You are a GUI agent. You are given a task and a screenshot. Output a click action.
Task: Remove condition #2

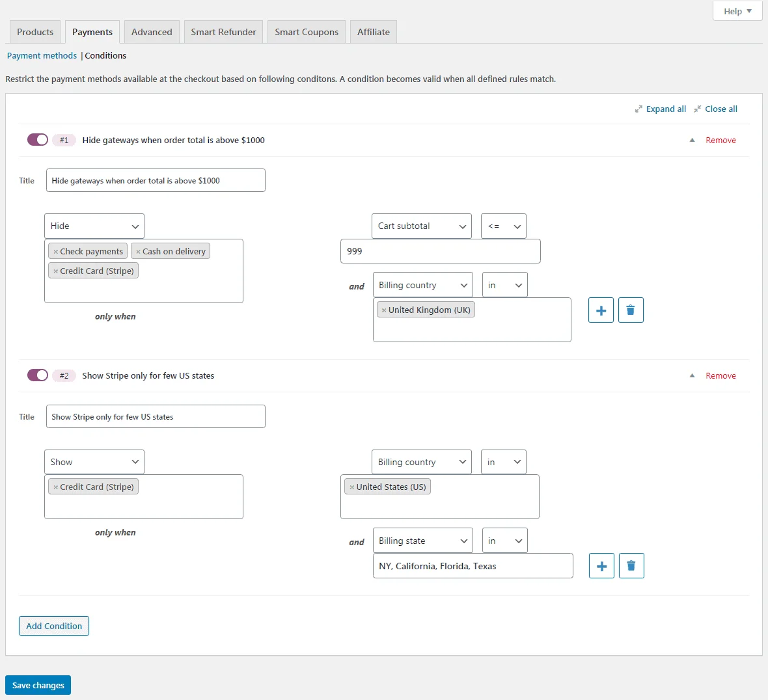coord(720,375)
